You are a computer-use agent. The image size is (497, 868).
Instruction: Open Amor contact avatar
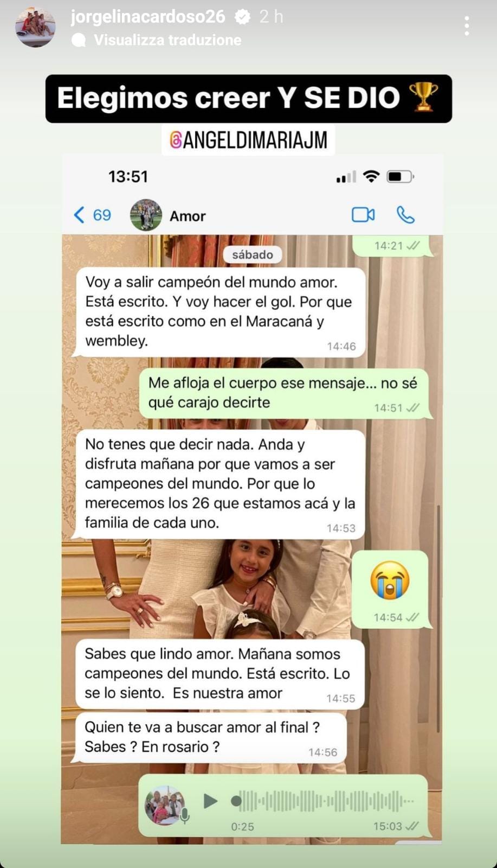146,215
